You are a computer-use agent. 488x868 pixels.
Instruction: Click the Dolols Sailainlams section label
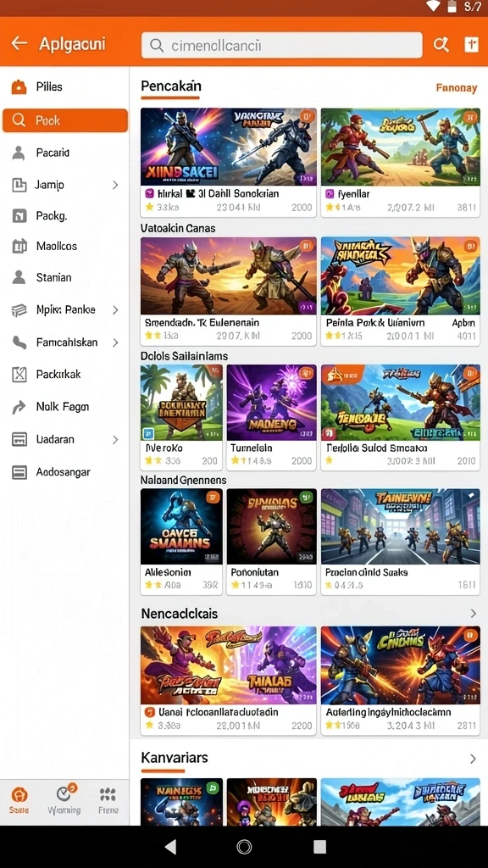tap(184, 356)
